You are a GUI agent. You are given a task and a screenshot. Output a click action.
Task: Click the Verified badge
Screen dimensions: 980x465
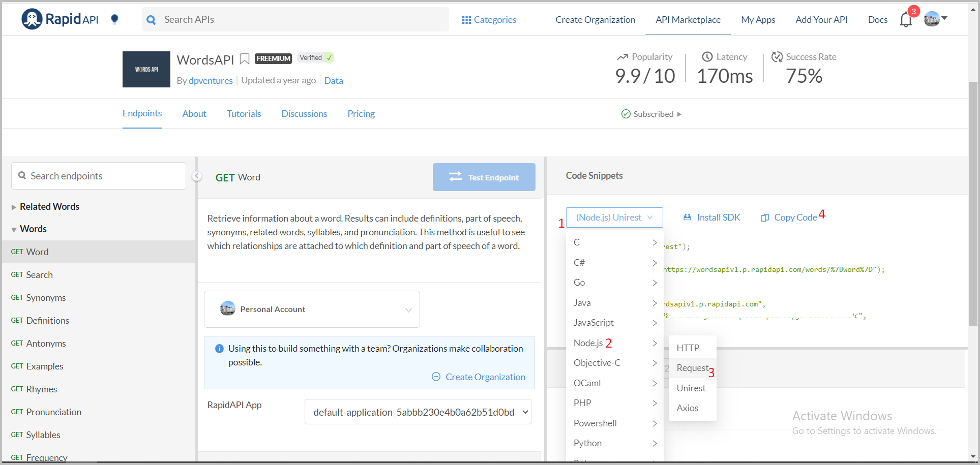click(316, 58)
